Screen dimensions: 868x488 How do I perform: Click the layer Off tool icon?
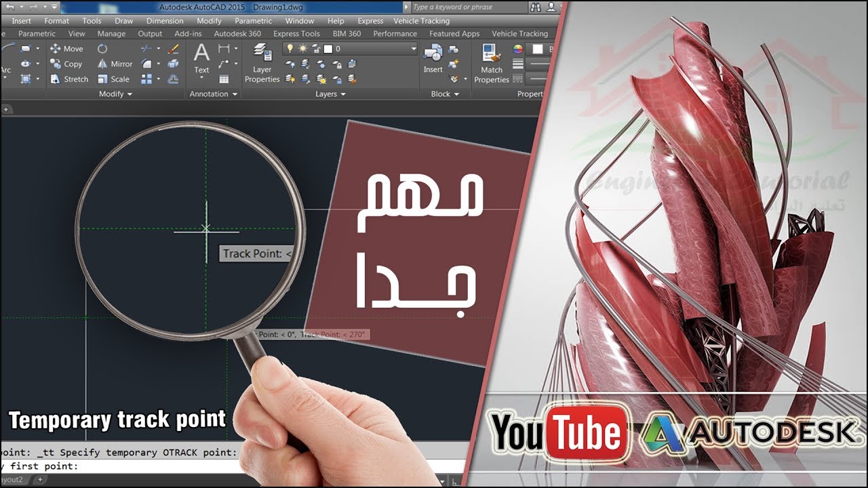(290, 64)
